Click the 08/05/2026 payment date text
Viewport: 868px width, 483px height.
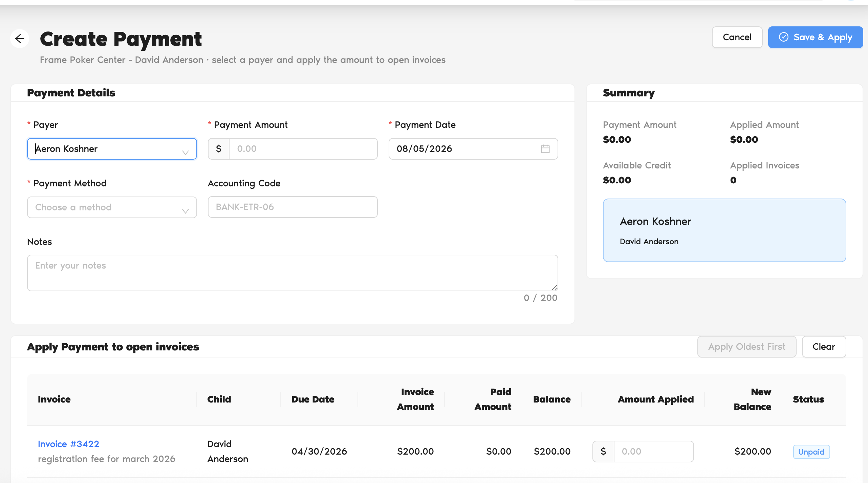tap(424, 149)
